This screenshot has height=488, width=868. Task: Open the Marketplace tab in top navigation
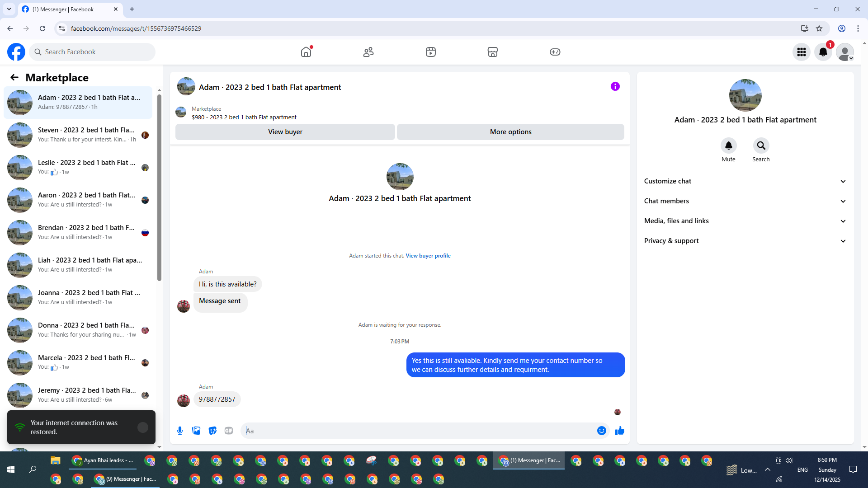(492, 52)
